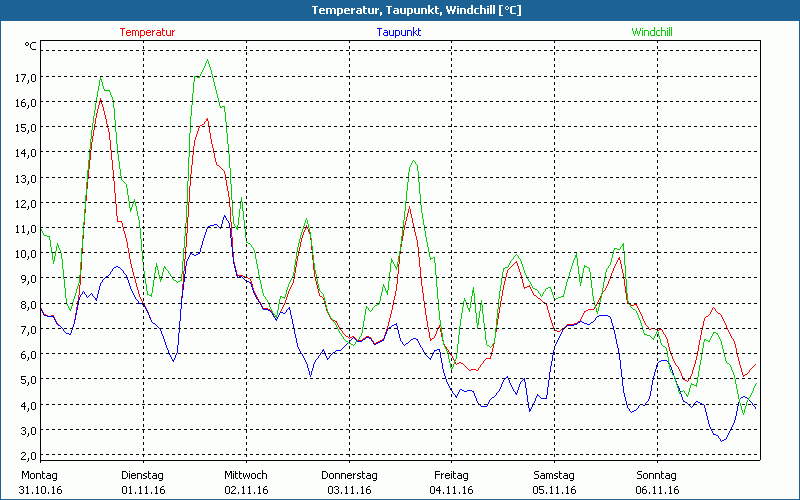Click the 17,0 y-axis value
The width and height of the screenshot is (800, 500).
pyautogui.click(x=26, y=77)
